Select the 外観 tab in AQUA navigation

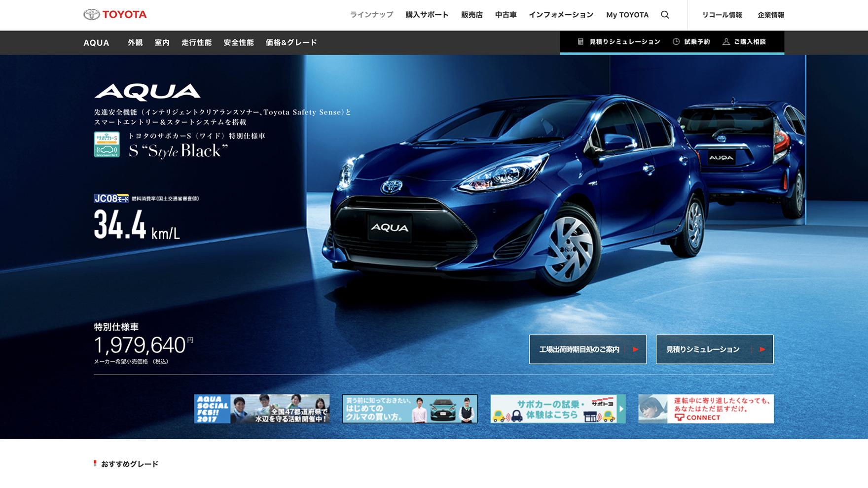coord(135,42)
